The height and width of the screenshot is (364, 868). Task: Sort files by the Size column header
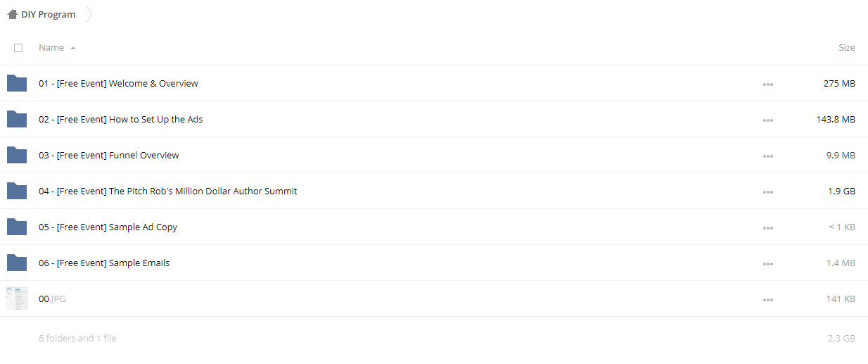(847, 48)
